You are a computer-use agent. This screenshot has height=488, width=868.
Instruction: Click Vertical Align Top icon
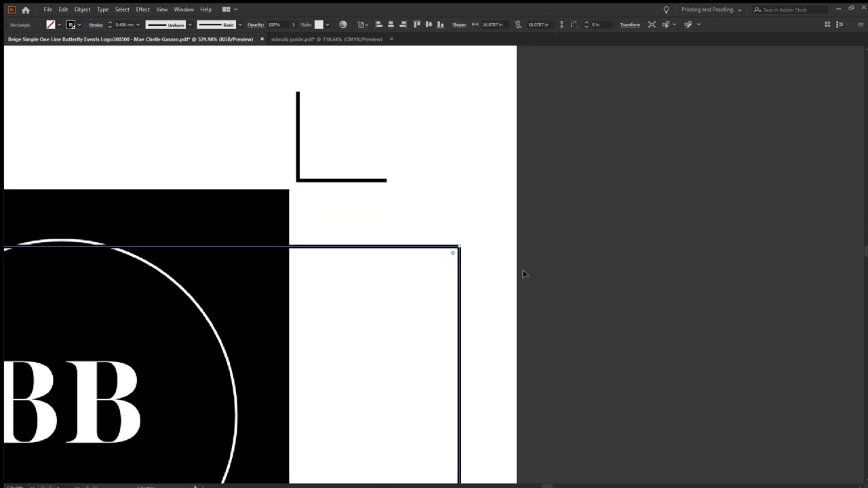coord(416,24)
